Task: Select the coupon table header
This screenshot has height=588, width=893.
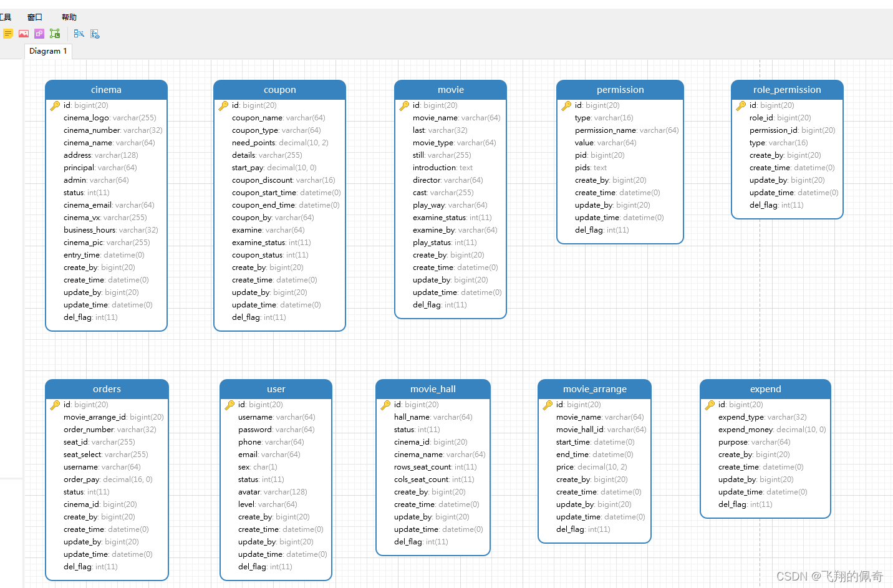Action: [279, 90]
